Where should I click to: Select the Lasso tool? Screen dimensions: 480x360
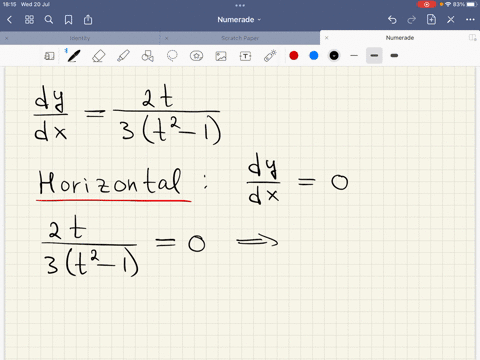click(x=172, y=56)
